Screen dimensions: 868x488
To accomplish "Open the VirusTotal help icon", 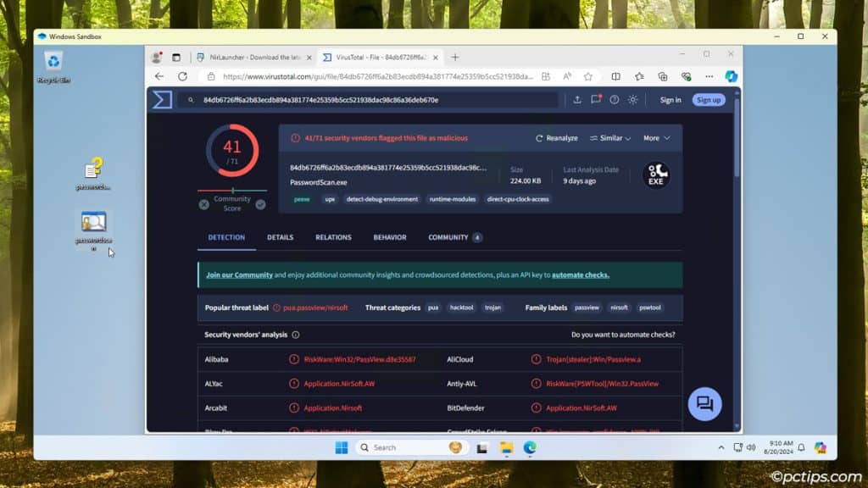I will (616, 99).
